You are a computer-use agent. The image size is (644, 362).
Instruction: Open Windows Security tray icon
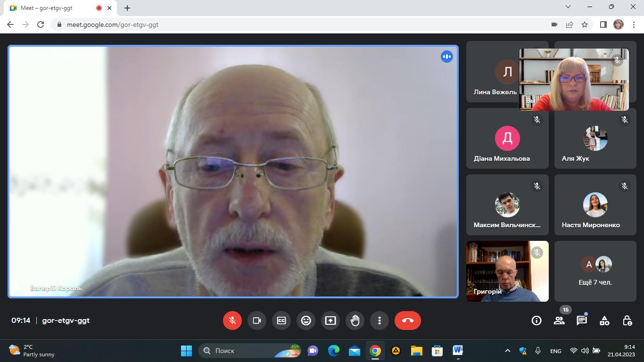523,351
